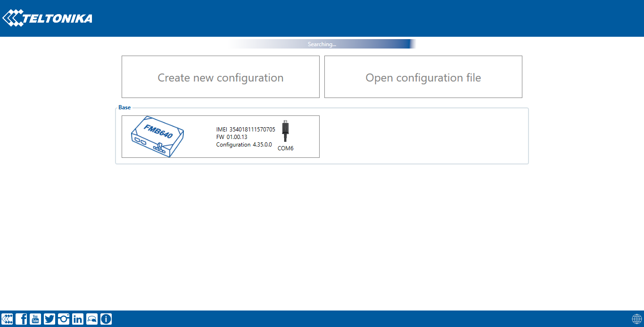Click the Configuration 4.35.0.0 text

point(244,145)
